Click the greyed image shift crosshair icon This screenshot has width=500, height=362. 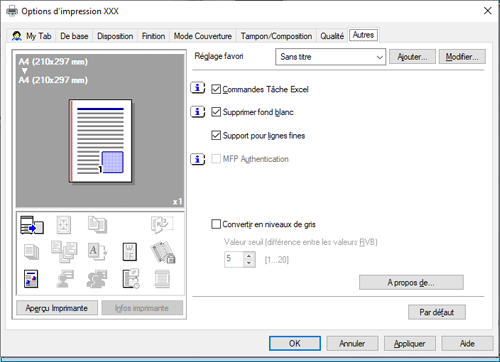64,225
